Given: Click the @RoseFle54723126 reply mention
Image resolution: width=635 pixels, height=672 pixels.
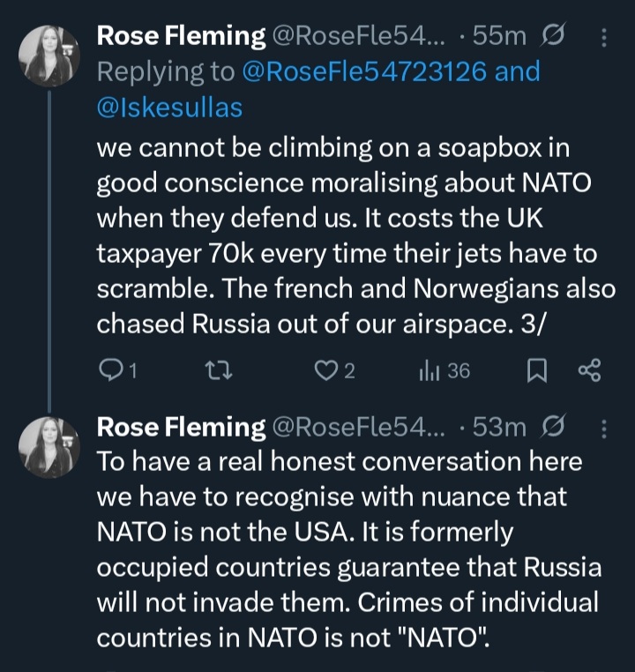Looking at the screenshot, I should point(362,71).
